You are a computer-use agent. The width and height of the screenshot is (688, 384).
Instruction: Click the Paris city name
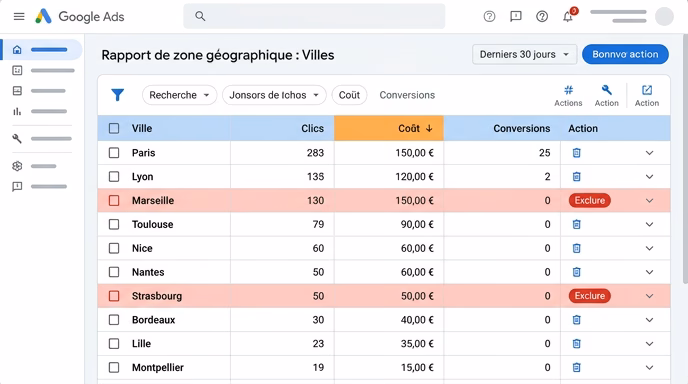point(143,153)
